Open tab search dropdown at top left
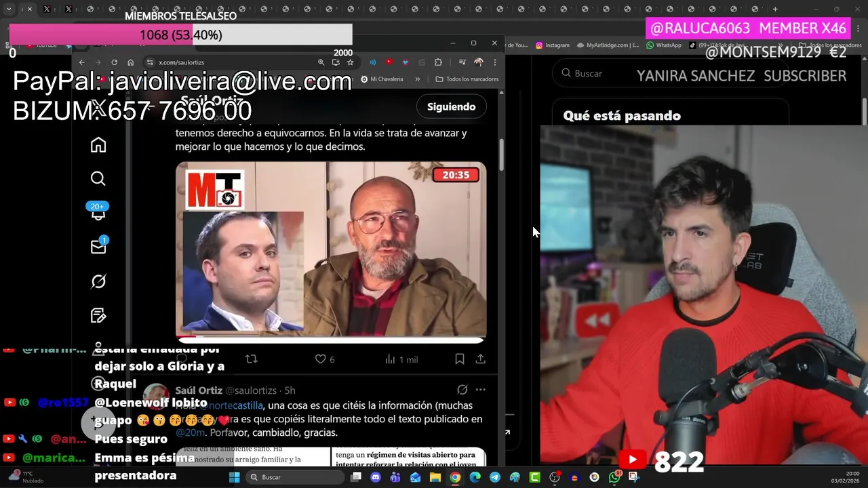This screenshot has width=868, height=488. coord(9,9)
